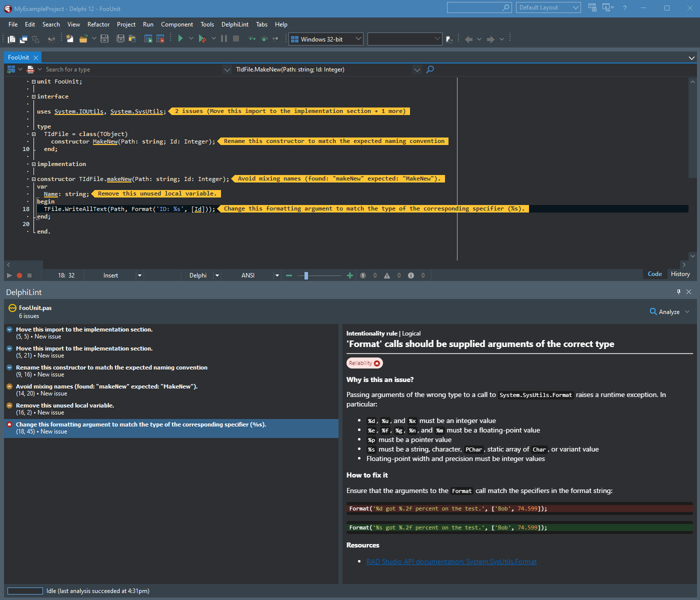The height and width of the screenshot is (600, 700).
Task: Click the desktop layout save icon
Action: click(x=592, y=7)
